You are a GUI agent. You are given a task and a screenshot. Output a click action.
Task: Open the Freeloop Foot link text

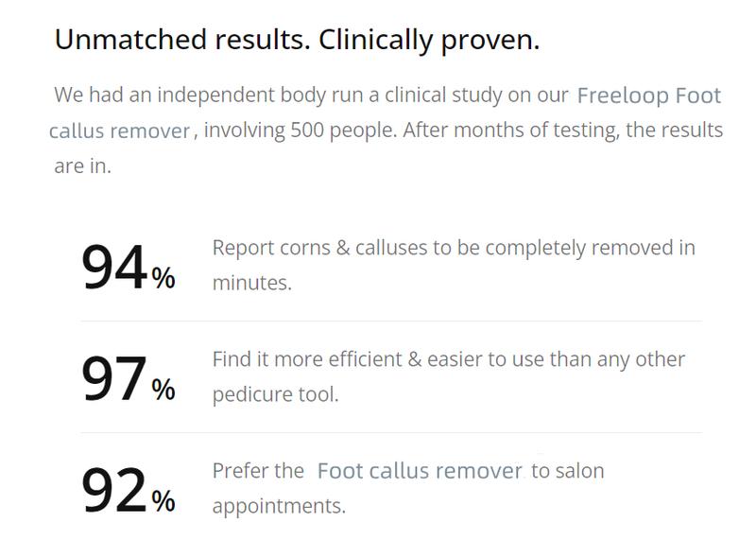[649, 96]
